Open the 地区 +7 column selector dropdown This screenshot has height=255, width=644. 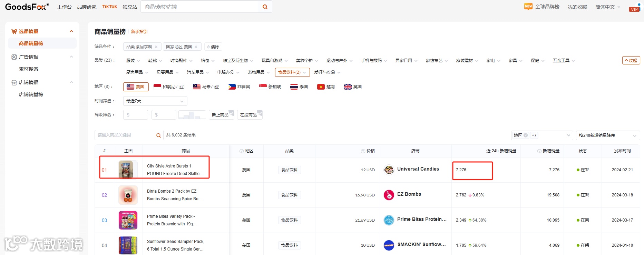pos(542,135)
